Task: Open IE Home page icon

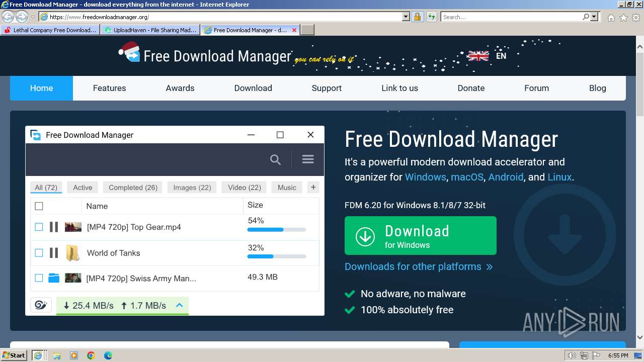Action: [x=611, y=18]
